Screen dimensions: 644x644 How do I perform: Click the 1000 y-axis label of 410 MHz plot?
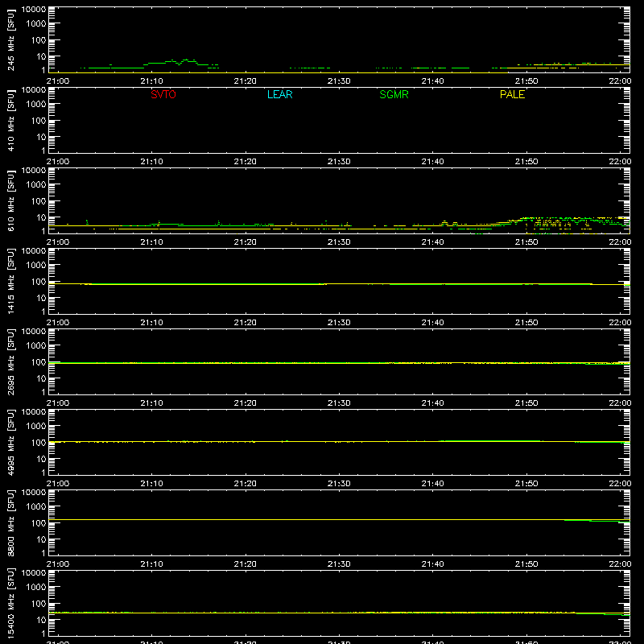coord(36,105)
